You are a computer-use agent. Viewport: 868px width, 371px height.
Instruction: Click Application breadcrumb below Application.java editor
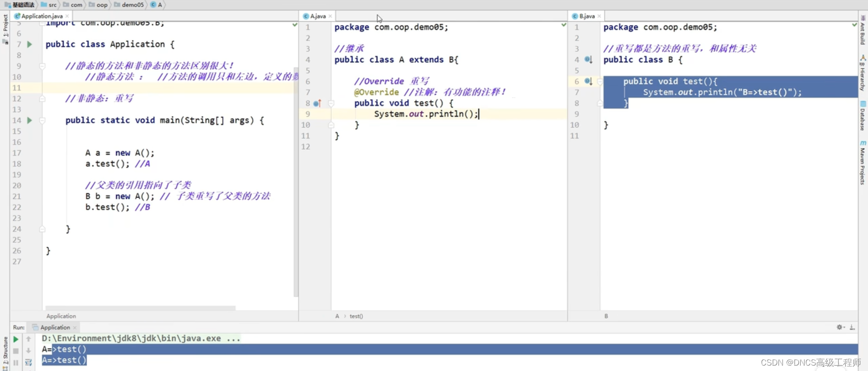61,316
